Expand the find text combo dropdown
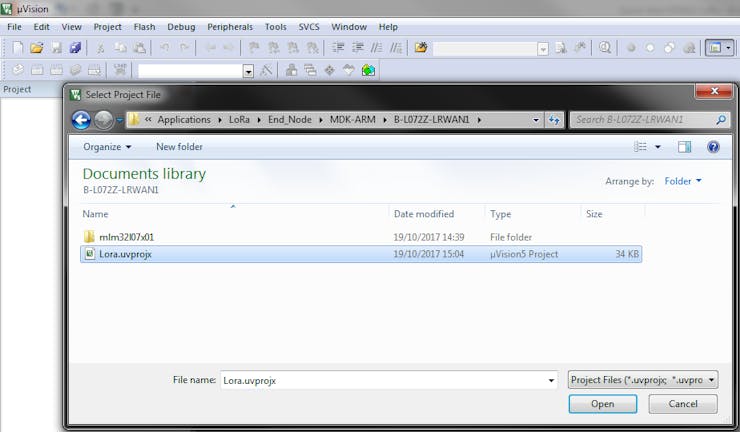 (543, 49)
